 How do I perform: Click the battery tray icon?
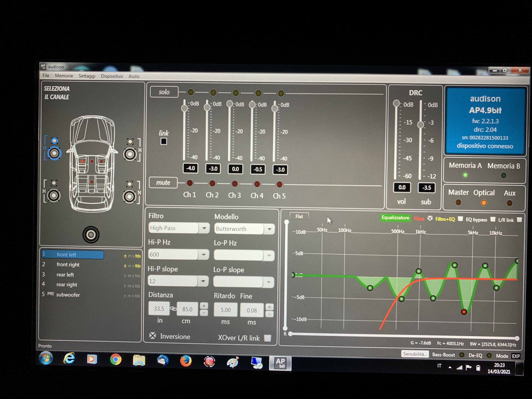pyautogui.click(x=478, y=368)
